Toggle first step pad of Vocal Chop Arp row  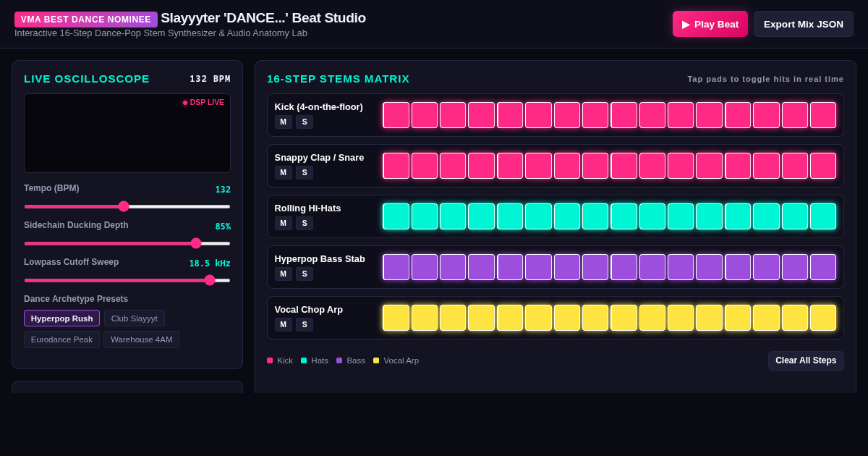click(x=396, y=318)
